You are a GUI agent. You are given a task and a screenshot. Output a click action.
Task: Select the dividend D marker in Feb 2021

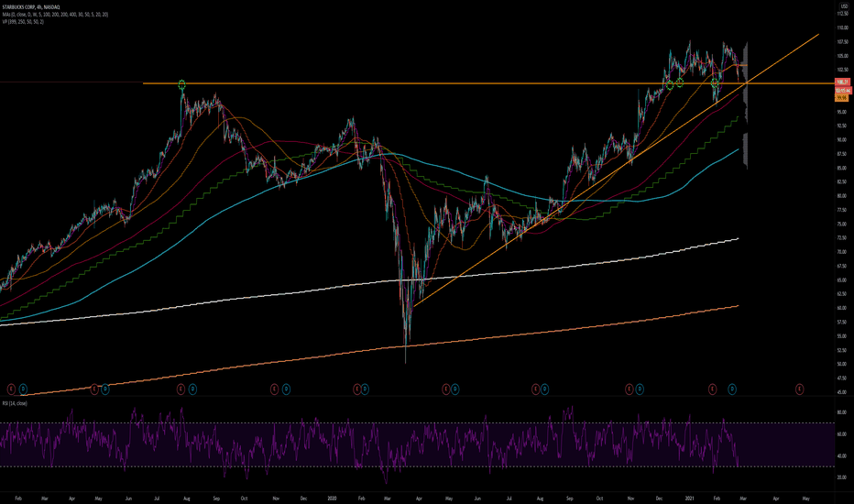pyautogui.click(x=732, y=389)
